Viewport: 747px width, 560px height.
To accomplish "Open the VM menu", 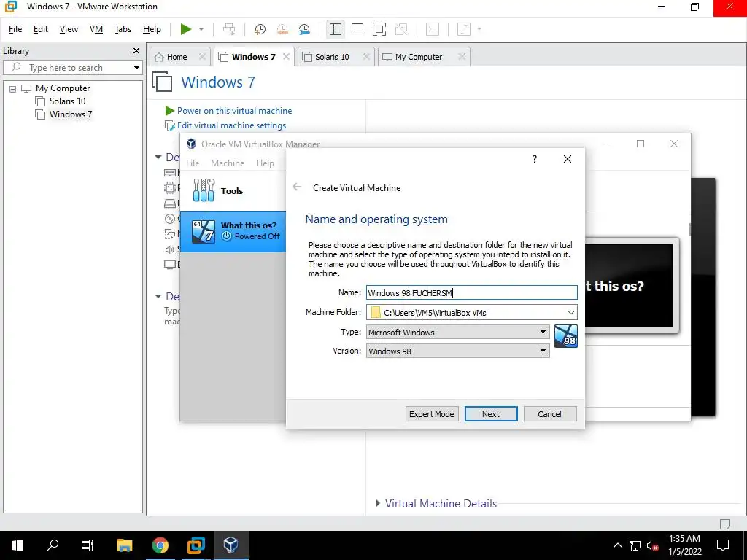I will pos(96,29).
